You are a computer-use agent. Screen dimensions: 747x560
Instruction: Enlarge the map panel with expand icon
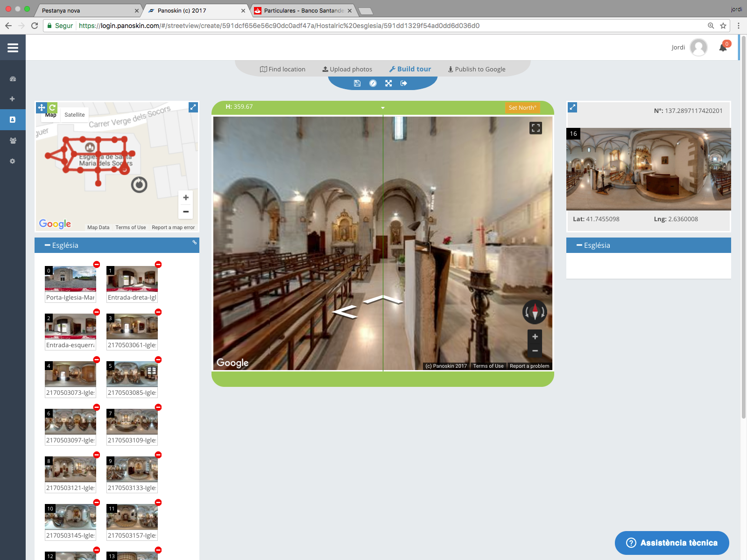point(193,107)
